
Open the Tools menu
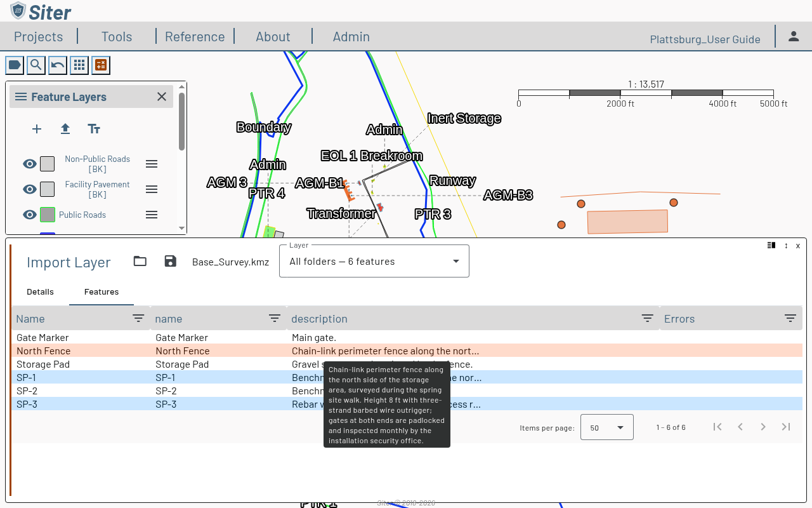(117, 36)
